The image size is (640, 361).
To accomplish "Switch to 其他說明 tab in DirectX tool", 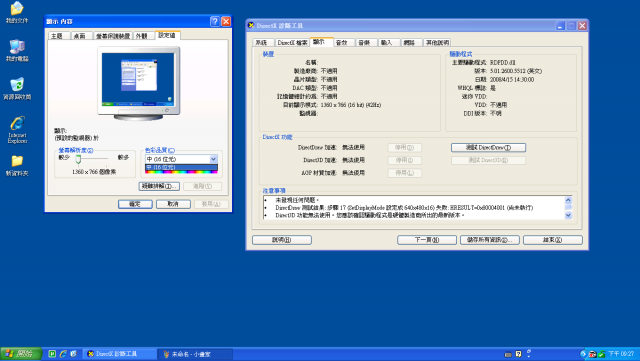I will (437, 42).
